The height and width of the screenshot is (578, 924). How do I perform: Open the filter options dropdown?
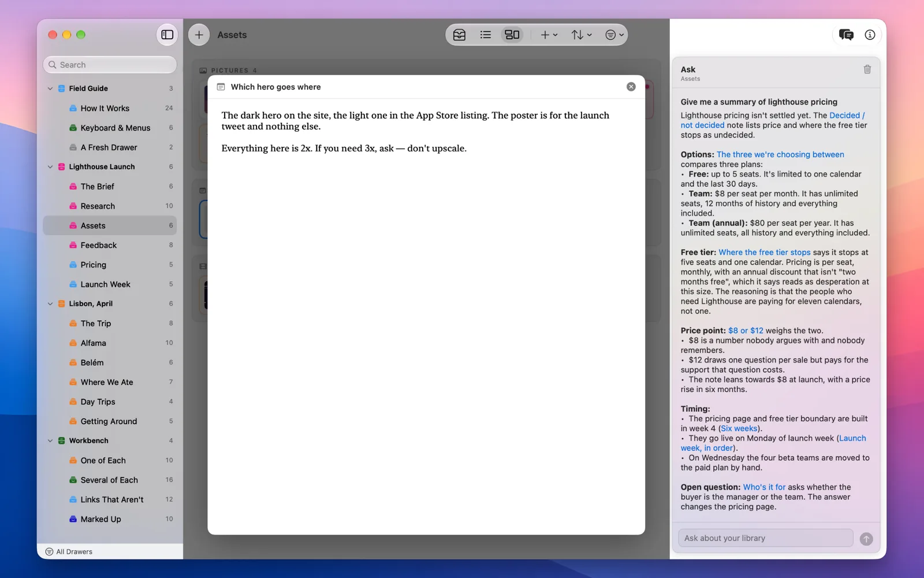point(614,35)
